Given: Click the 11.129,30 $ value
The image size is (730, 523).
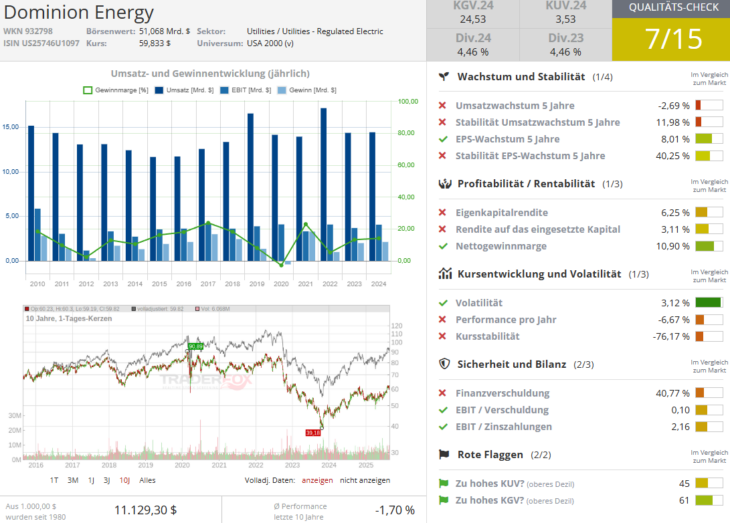Looking at the screenshot, I should click(145, 510).
